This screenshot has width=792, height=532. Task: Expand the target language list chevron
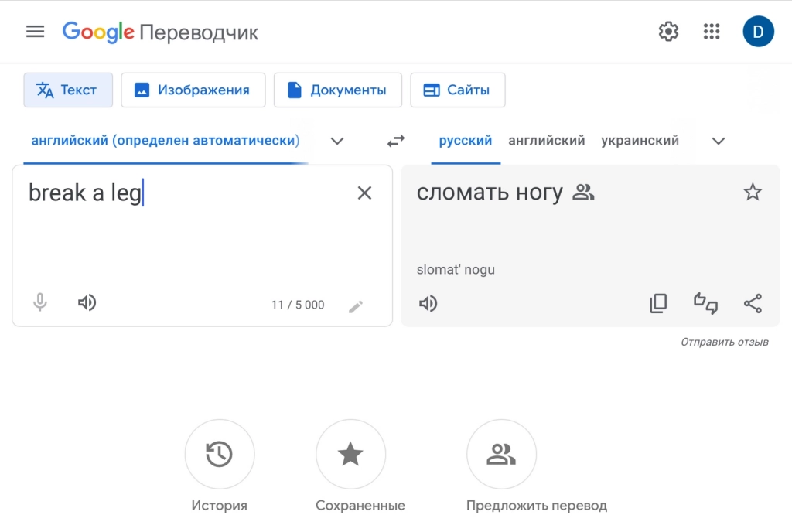tap(719, 141)
